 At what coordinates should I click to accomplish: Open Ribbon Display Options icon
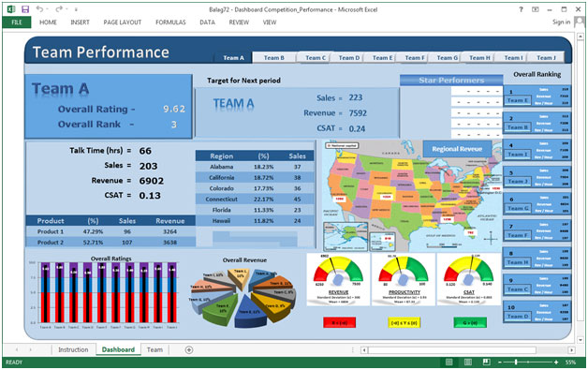point(536,9)
